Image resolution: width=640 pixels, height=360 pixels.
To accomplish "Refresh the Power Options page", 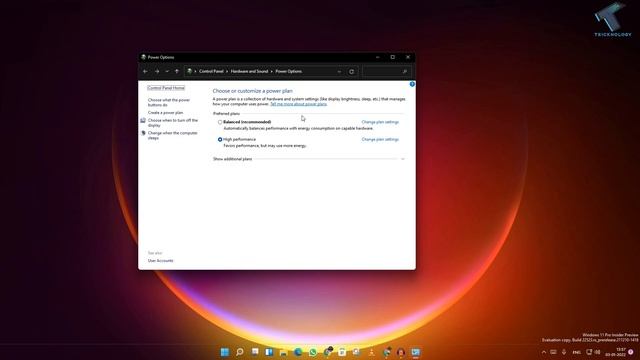I will pyautogui.click(x=351, y=72).
